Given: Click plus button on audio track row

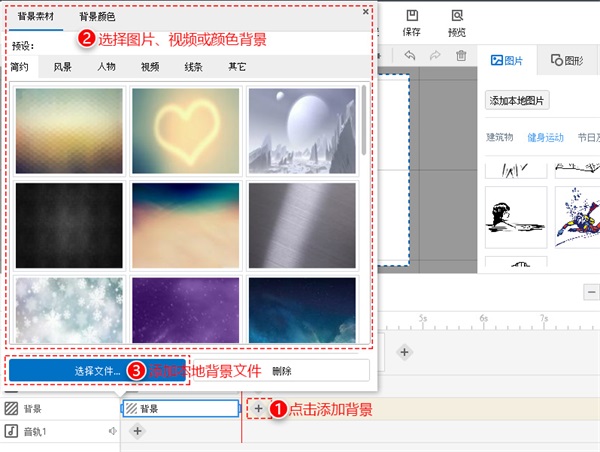Looking at the screenshot, I should pos(137,431).
